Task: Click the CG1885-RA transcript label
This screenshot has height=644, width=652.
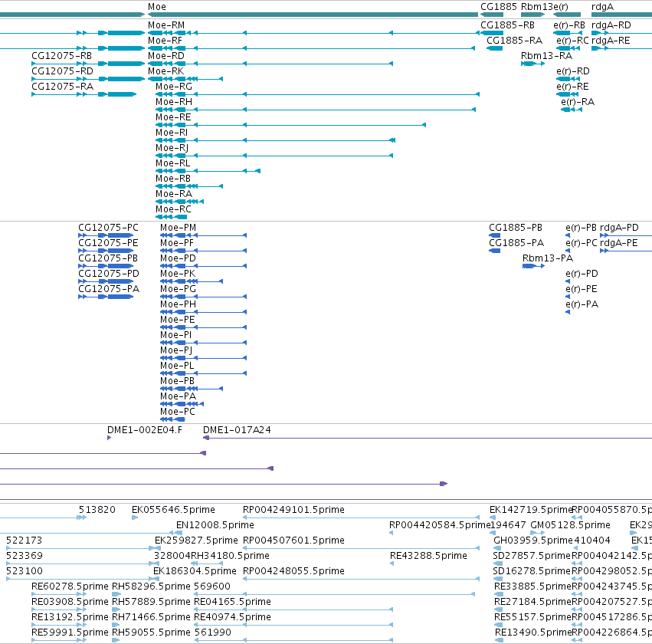Action: [514, 41]
